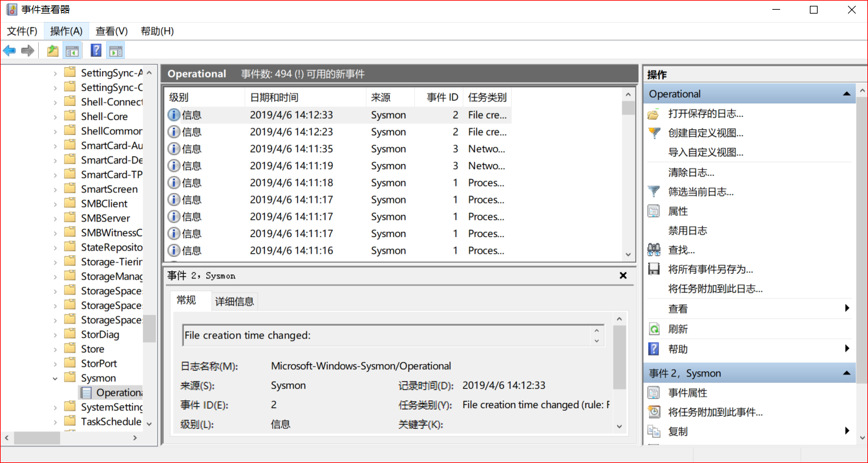The width and height of the screenshot is (868, 463).
Task: Open the 文件(F) menu
Action: coord(23,31)
